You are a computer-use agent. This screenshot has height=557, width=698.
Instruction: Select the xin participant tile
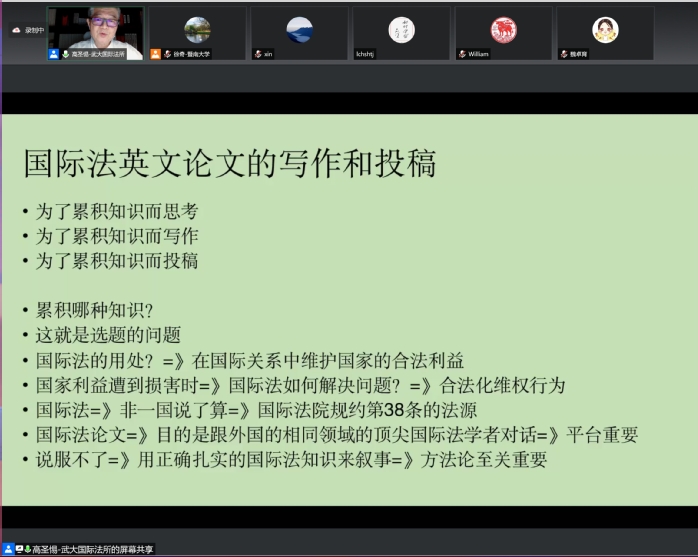tap(299, 33)
